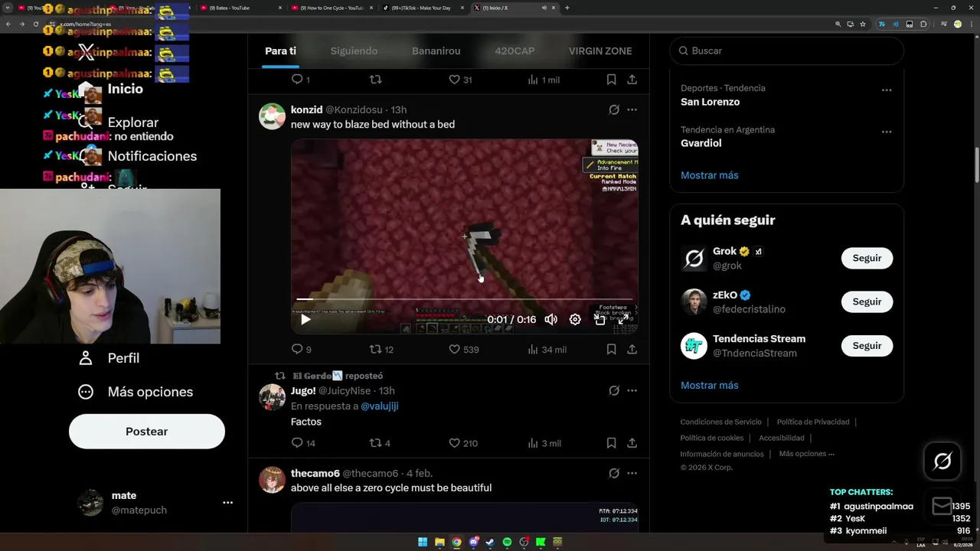
Task: Open Más opciones in the sidebar
Action: click(x=136, y=392)
